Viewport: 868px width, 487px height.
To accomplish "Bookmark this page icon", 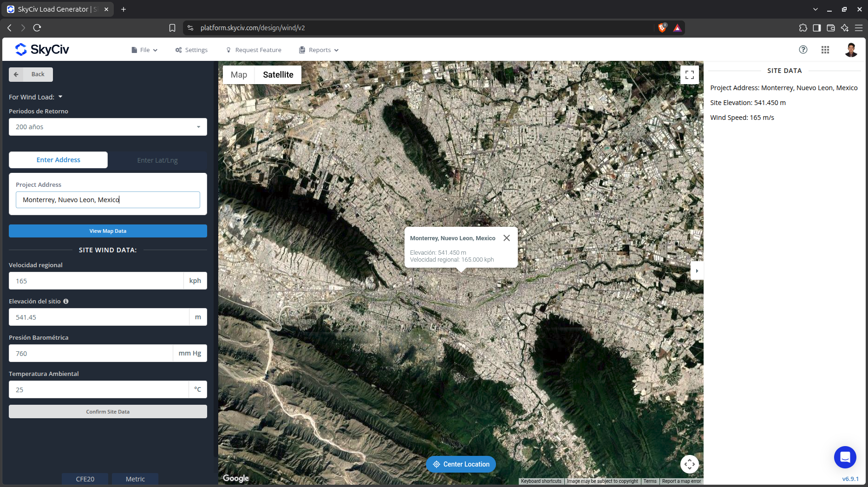I will [172, 28].
